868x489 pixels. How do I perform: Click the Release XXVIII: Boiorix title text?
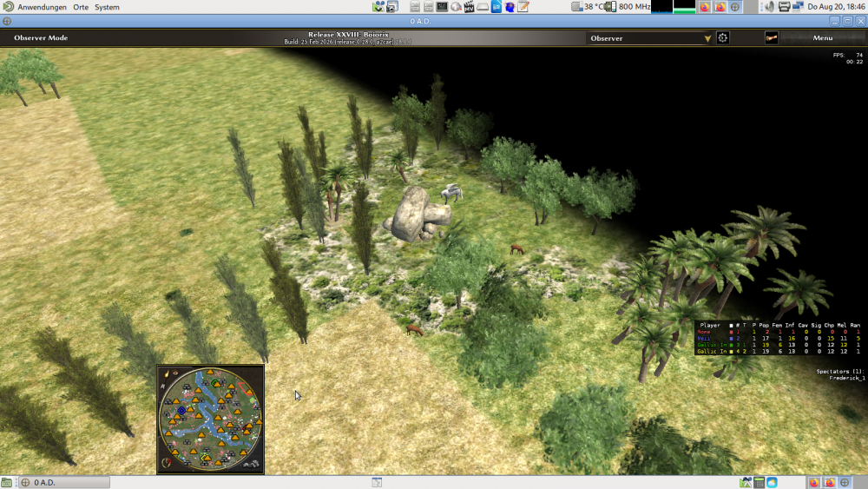coord(348,35)
